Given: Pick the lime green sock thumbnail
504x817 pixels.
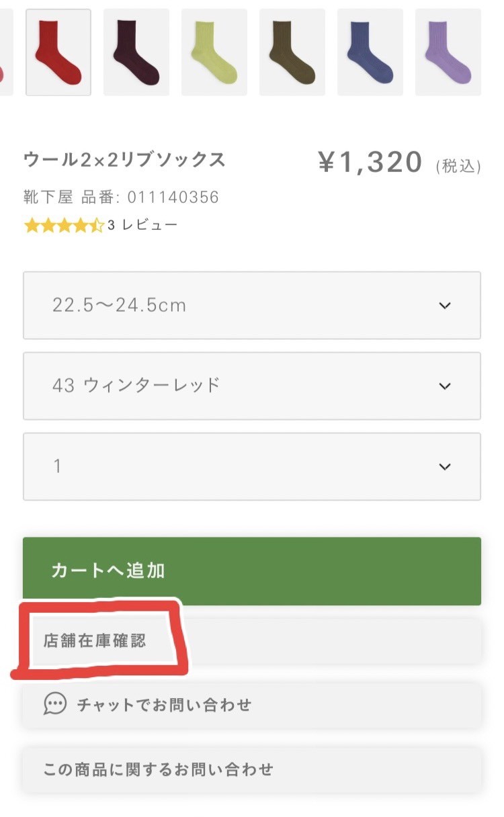Looking at the screenshot, I should [214, 52].
